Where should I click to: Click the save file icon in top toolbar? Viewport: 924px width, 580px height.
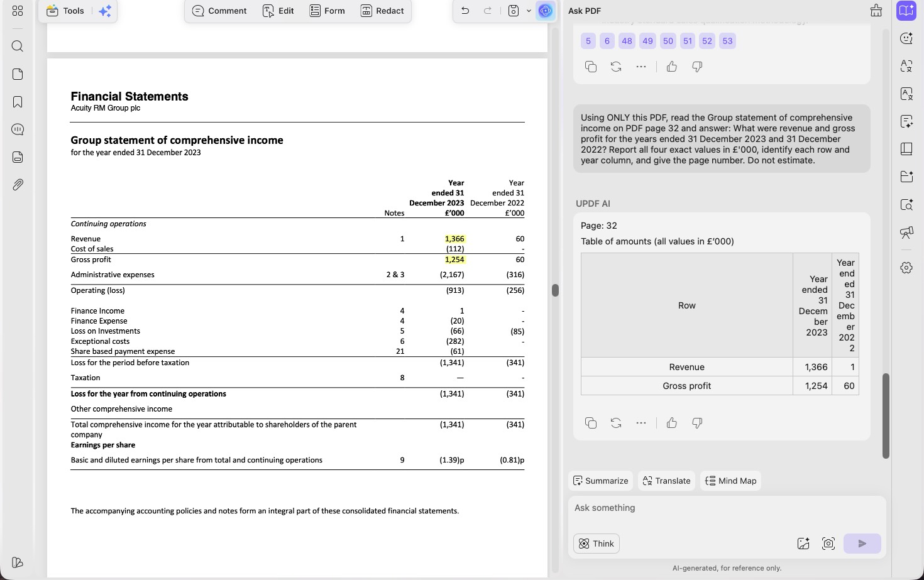(514, 11)
